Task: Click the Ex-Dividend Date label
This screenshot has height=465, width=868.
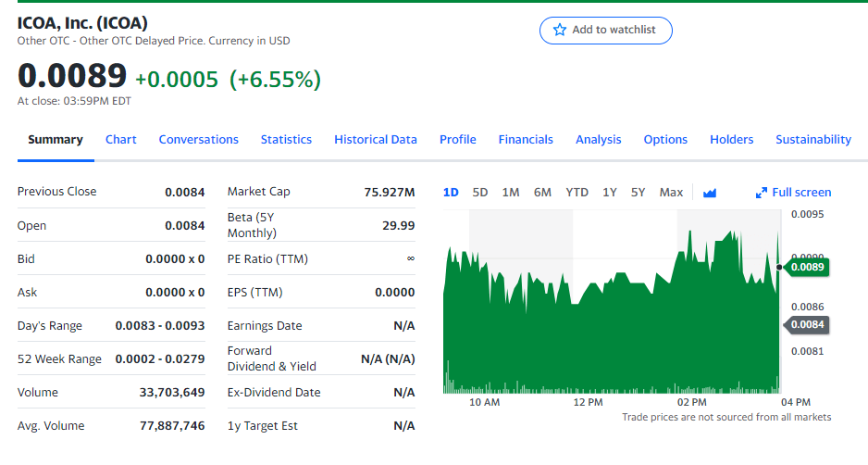Action: [274, 393]
